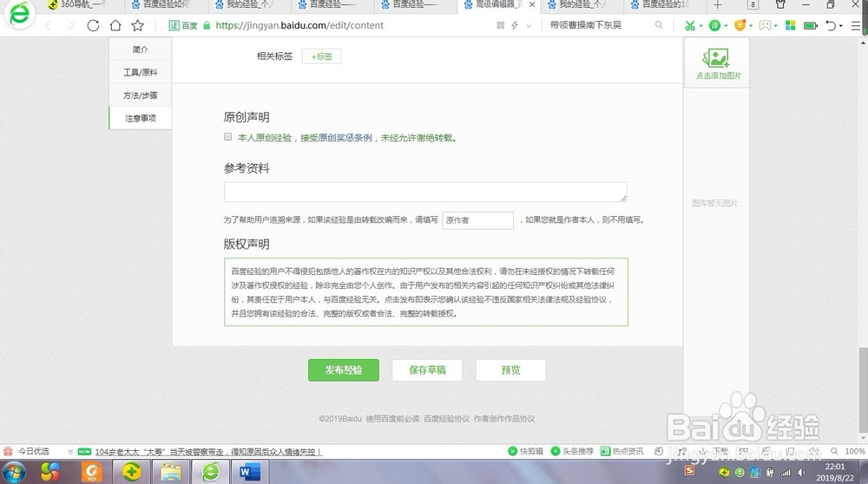Open the 104岁老太太 news headline
The height and width of the screenshot is (484, 868).
[208, 452]
